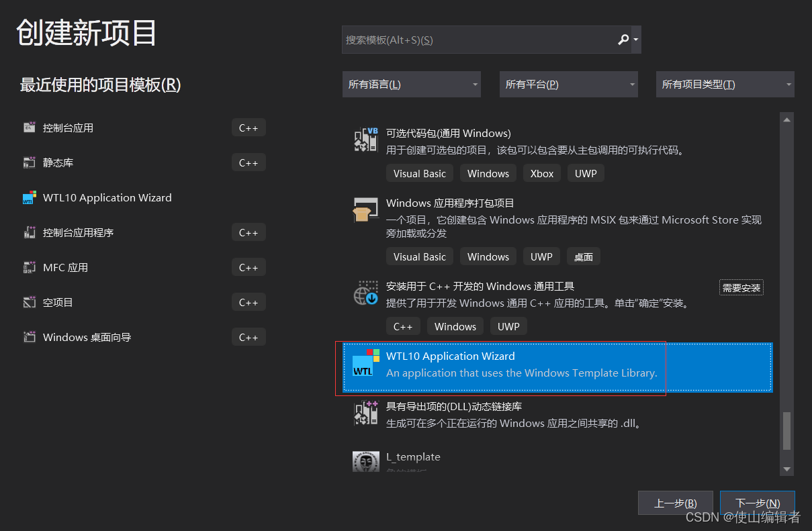Click the L_template project icon
This screenshot has width=812, height=531.
(x=366, y=461)
